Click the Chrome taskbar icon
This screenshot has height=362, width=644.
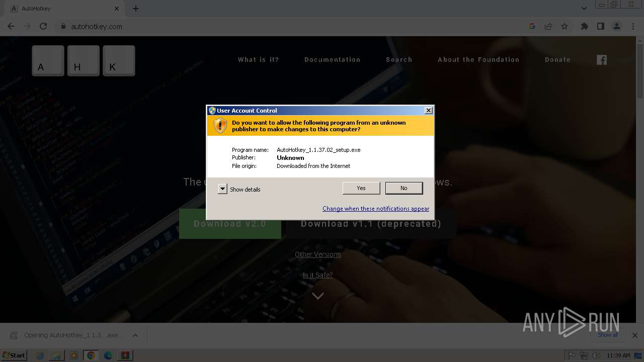coord(91,355)
